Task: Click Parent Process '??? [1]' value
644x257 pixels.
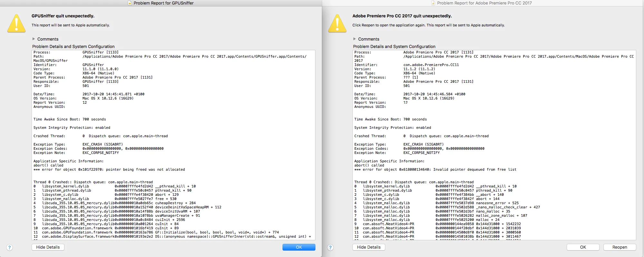Action: pos(411,77)
